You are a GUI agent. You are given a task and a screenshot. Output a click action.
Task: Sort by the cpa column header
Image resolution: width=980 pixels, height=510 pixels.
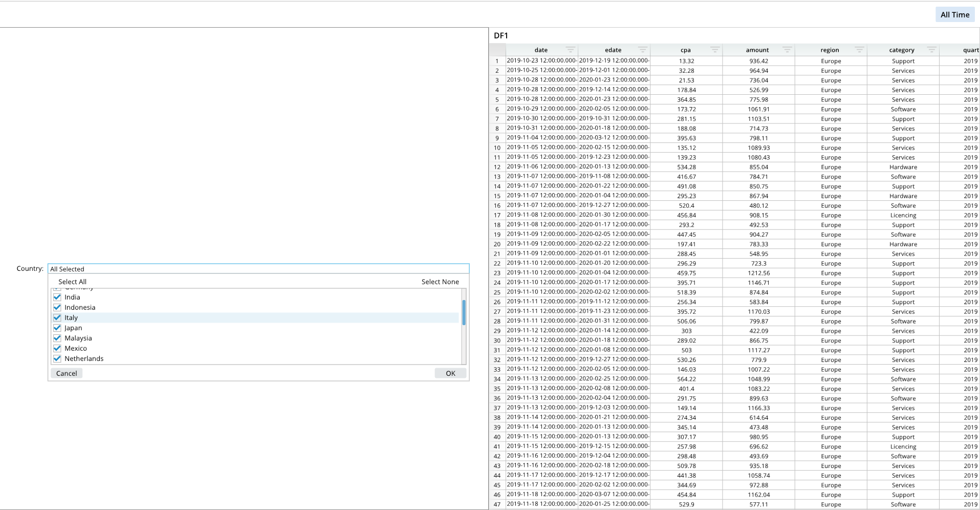(686, 50)
